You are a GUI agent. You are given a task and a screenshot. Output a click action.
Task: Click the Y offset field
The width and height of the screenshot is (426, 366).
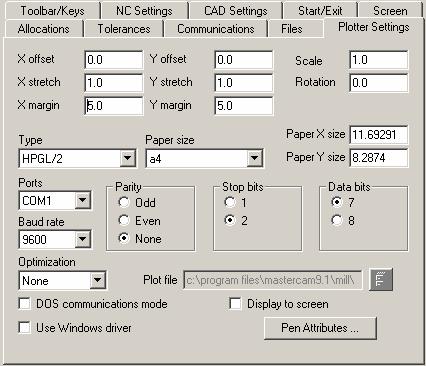tap(244, 60)
